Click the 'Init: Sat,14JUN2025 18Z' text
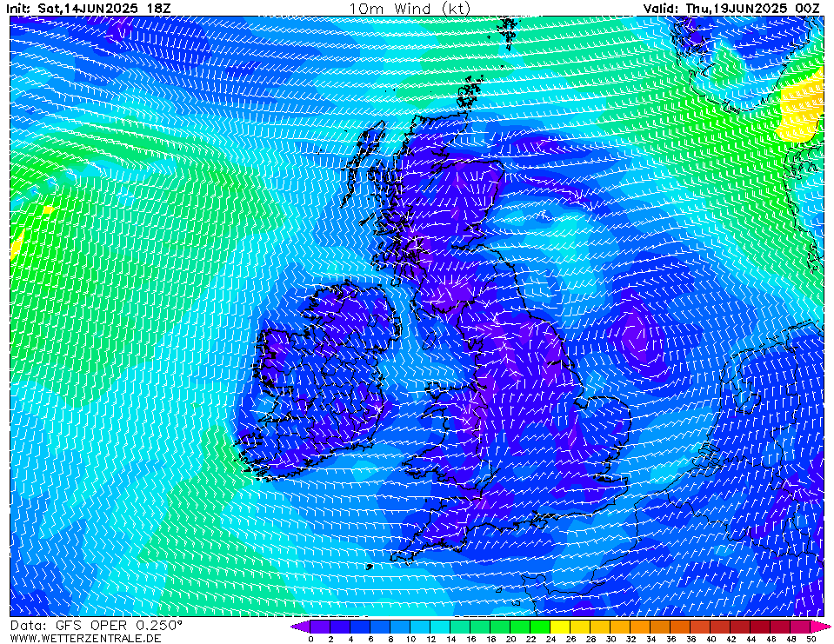 pyautogui.click(x=89, y=9)
